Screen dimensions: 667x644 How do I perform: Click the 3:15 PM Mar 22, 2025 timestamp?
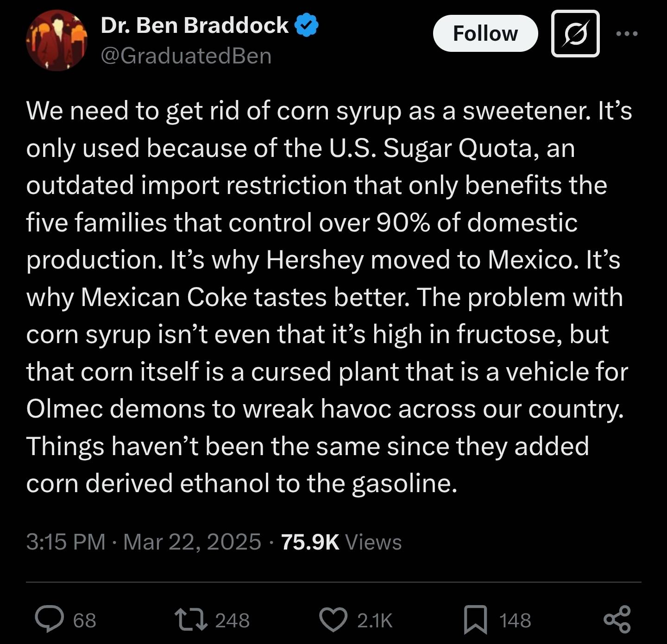point(144,542)
